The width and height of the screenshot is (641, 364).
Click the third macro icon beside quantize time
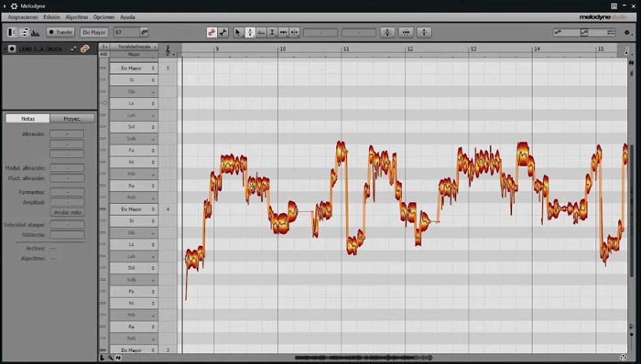click(x=424, y=32)
